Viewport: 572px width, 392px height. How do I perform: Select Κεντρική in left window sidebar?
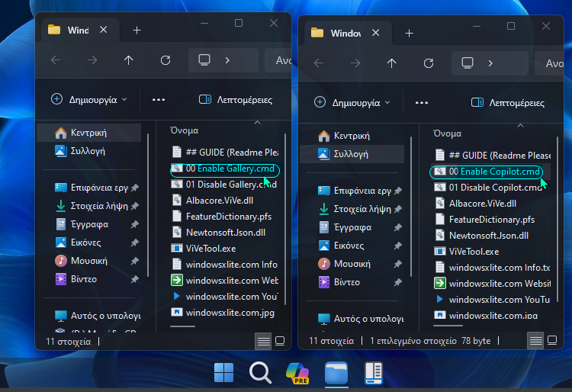click(x=89, y=133)
